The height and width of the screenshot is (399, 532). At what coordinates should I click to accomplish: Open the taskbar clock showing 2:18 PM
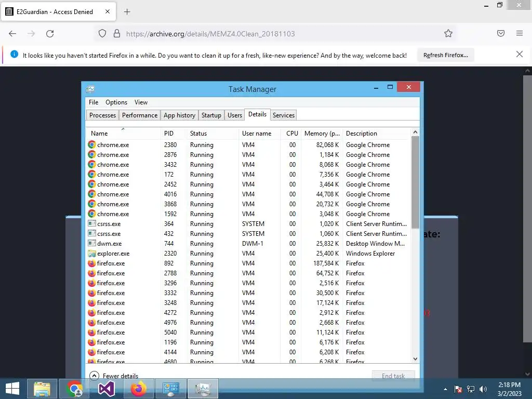click(509, 389)
